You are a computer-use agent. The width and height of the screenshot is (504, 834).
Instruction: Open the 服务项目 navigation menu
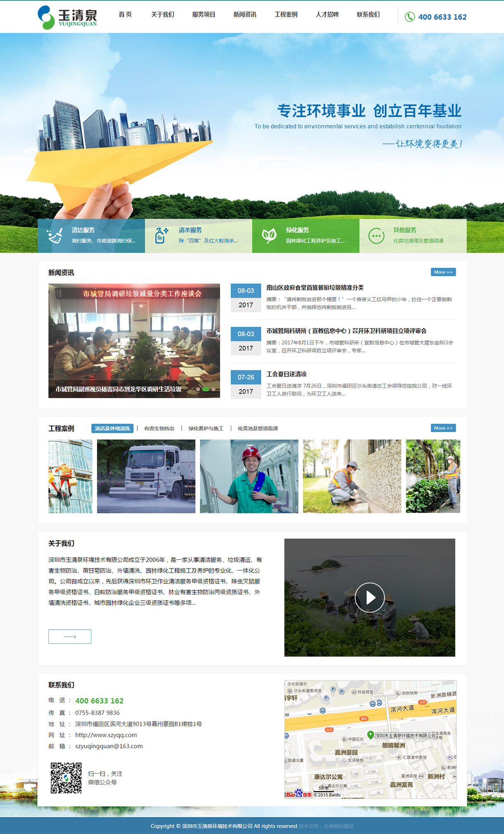click(x=203, y=14)
